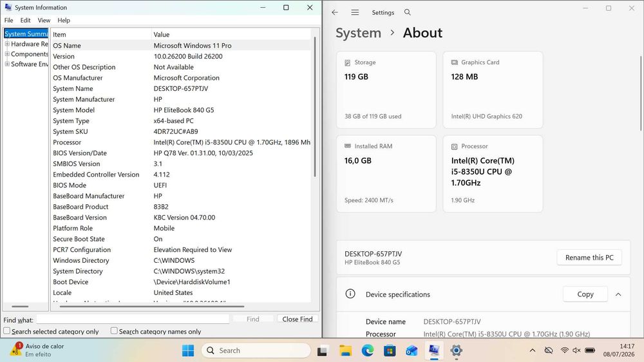The image size is (644, 362).
Task: Click the Processor card chip icon
Action: tap(454, 146)
